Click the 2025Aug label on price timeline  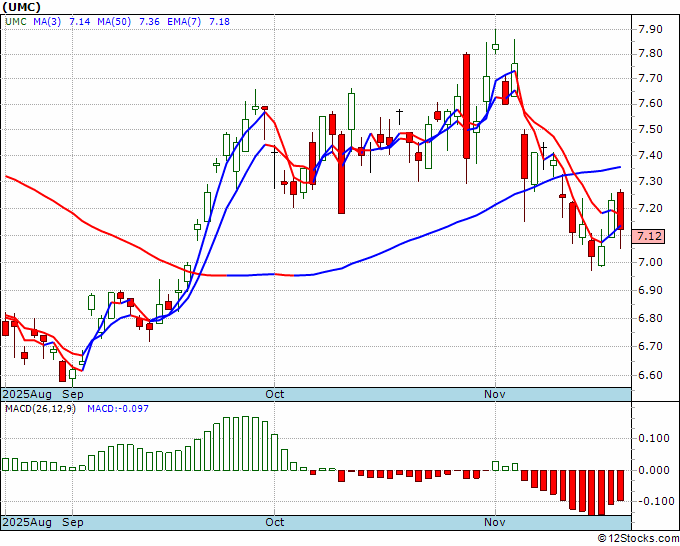click(x=27, y=394)
